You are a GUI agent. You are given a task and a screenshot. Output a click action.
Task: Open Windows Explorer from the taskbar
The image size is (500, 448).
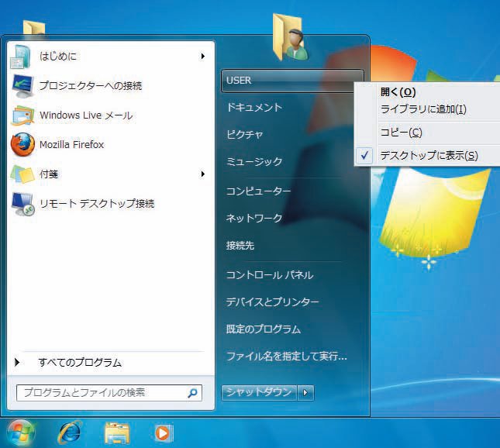(117, 433)
